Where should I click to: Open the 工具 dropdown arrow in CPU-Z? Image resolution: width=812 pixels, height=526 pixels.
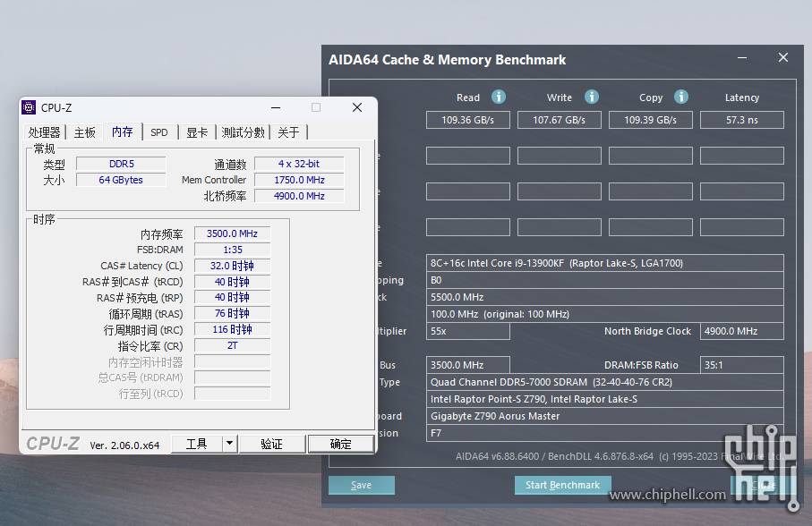click(229, 443)
